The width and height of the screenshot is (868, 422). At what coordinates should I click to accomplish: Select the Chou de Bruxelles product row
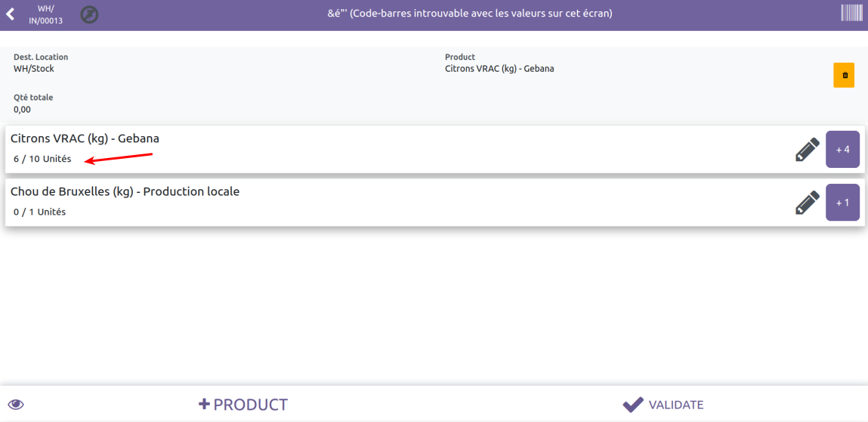378,202
